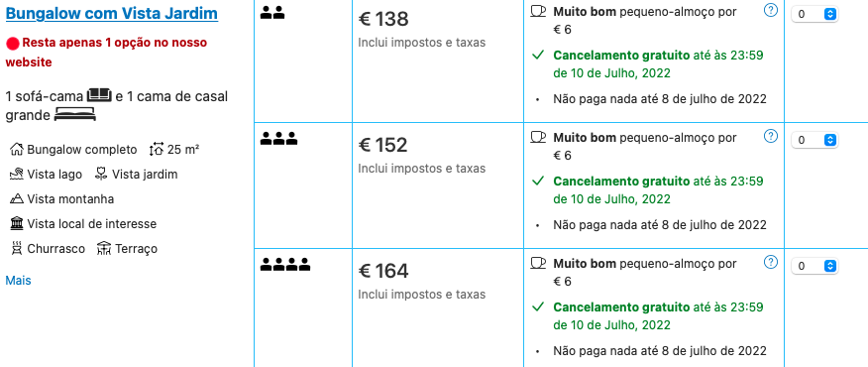Viewport: 868px width, 367px height.
Task: Click the four-guest occupancy icon
Action: [285, 265]
